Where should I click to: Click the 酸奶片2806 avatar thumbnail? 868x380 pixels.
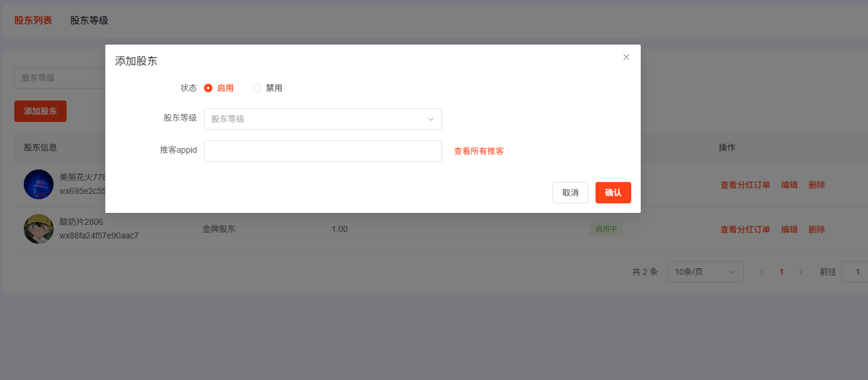tap(39, 229)
